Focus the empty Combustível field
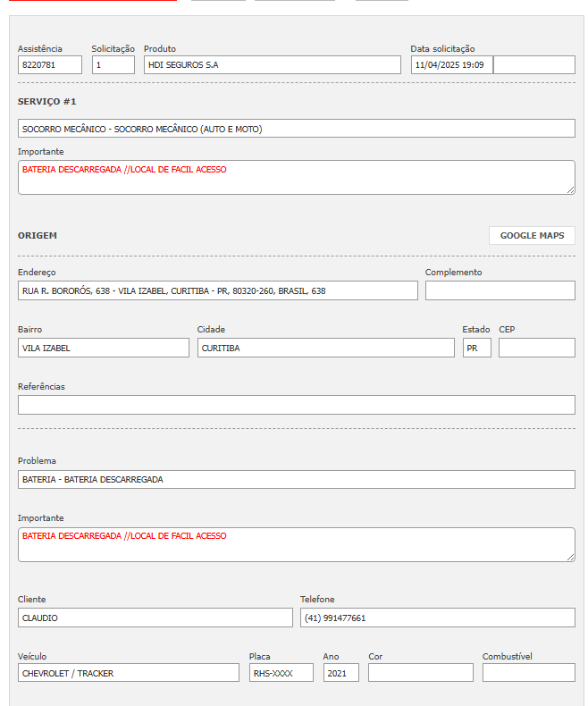588x706 pixels. point(528,673)
